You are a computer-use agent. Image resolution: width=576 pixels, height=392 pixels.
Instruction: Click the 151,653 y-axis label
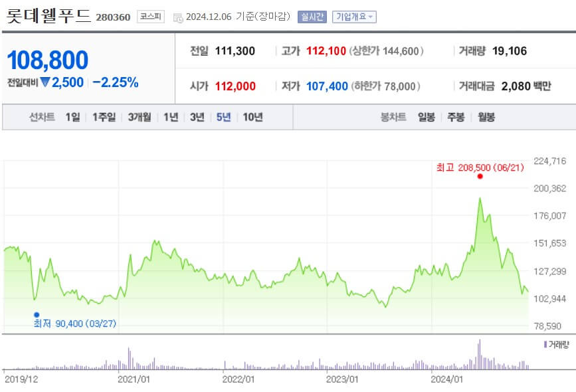click(550, 243)
